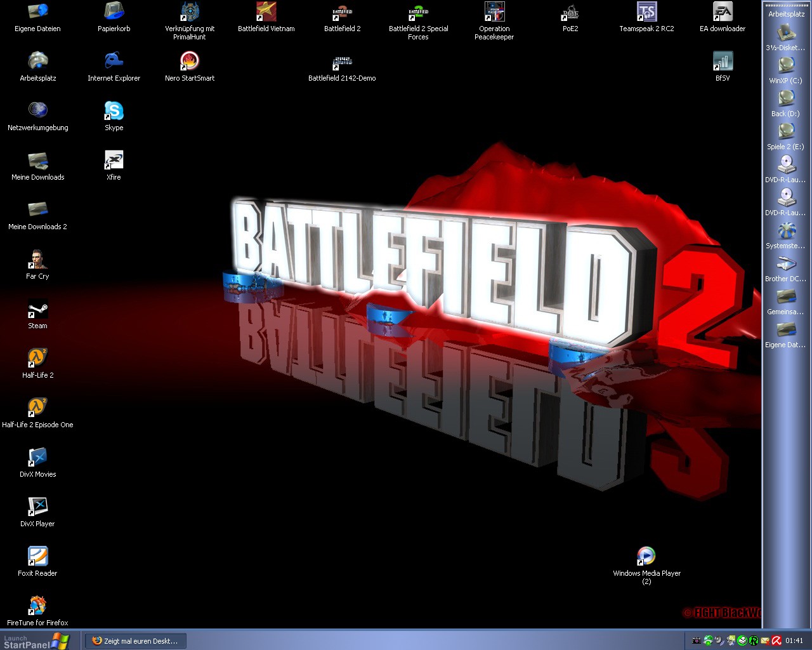Open the EA downloader icon
The height and width of the screenshot is (650, 812).
pyautogui.click(x=723, y=11)
